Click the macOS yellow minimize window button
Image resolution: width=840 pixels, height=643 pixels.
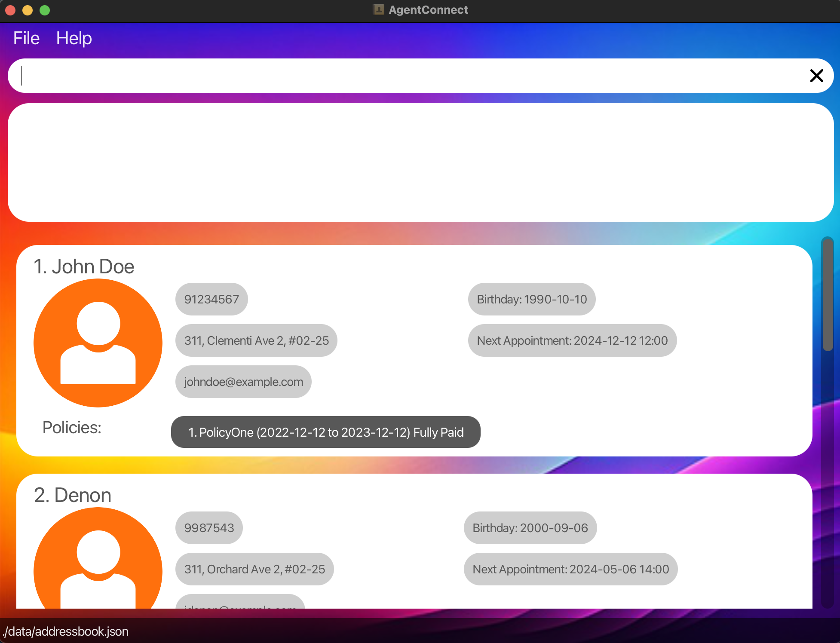click(28, 10)
